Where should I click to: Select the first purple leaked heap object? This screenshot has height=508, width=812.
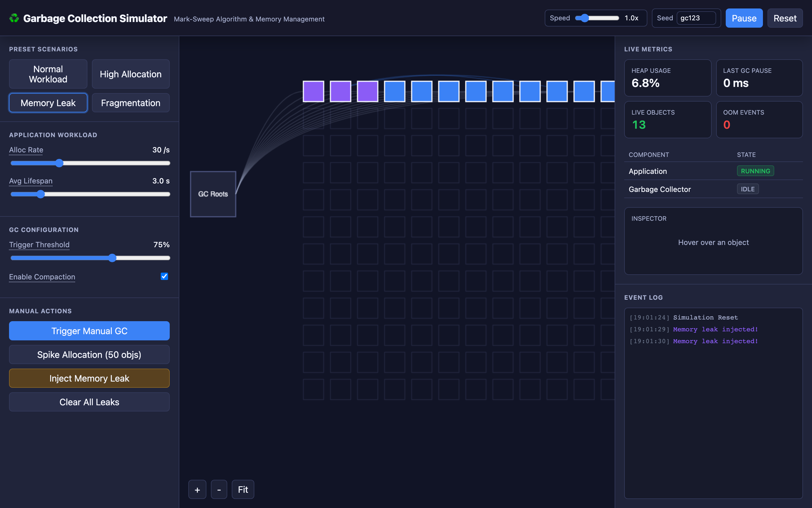coord(314,91)
